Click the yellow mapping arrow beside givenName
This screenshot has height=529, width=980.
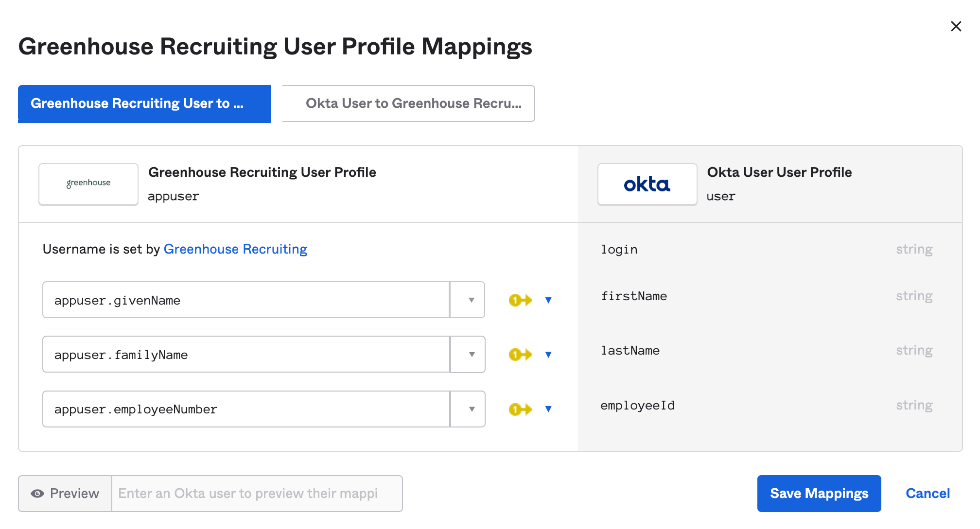tap(520, 300)
